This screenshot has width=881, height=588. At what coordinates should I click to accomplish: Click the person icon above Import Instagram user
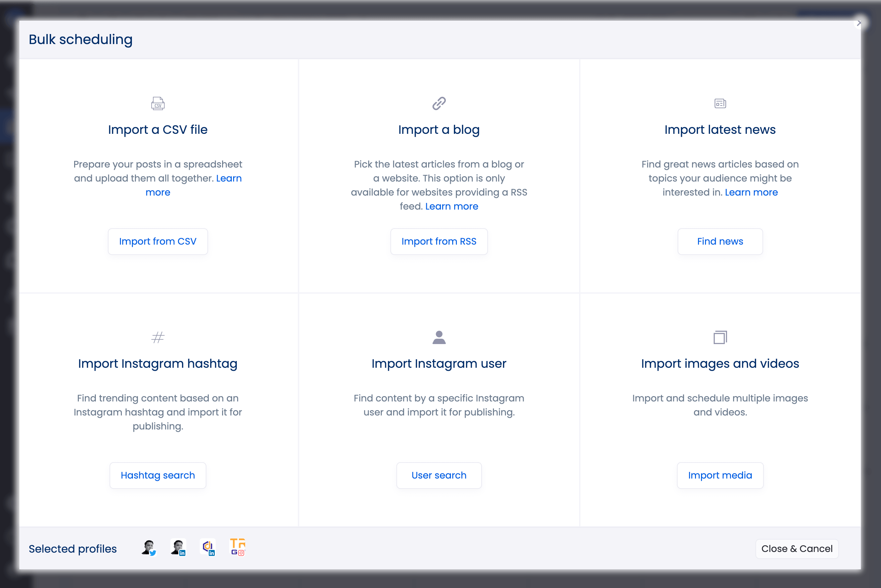[438, 337]
